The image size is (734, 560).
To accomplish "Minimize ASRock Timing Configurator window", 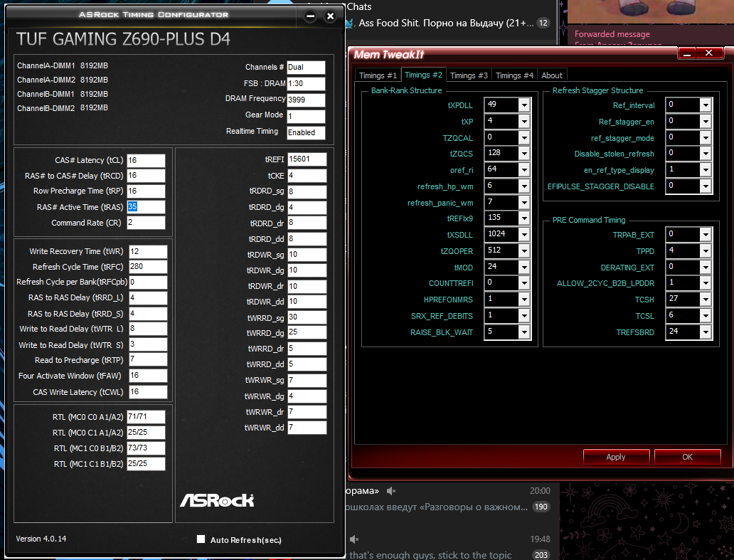I will click(310, 16).
